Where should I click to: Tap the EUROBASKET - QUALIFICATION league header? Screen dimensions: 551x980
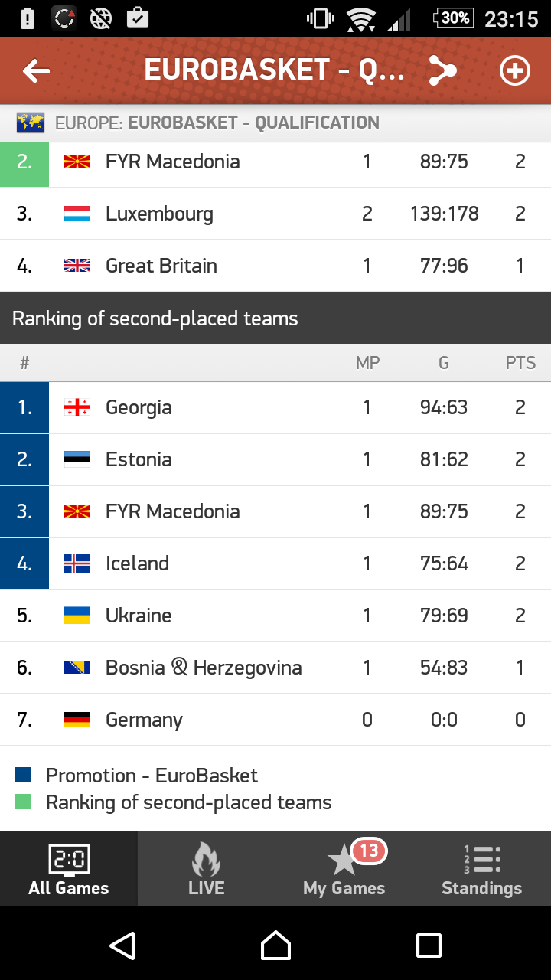pyautogui.click(x=253, y=122)
